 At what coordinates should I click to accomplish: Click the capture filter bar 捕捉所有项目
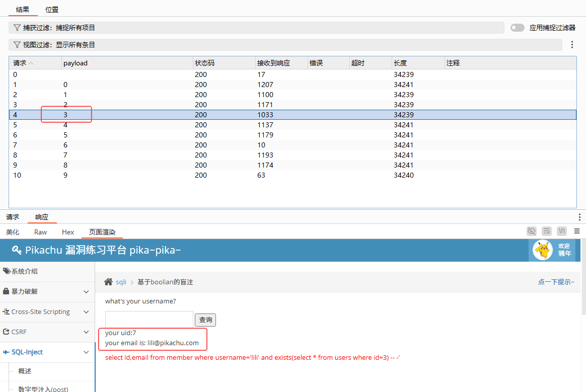coord(256,28)
